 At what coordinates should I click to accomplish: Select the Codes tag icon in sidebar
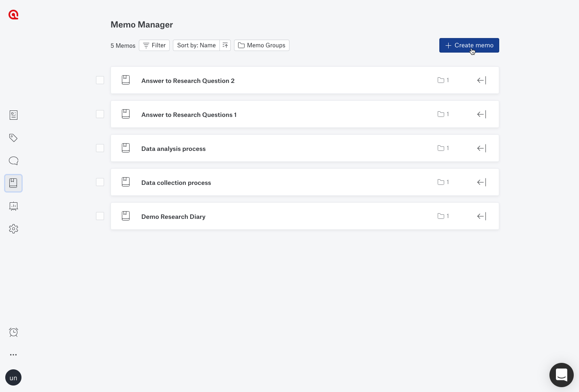pyautogui.click(x=13, y=138)
